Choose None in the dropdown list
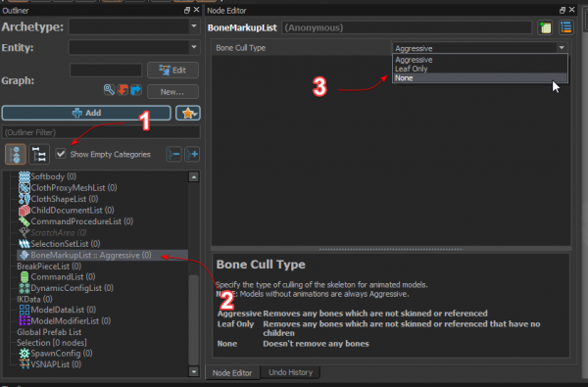Image resolution: width=588 pixels, height=387 pixels. [480, 78]
